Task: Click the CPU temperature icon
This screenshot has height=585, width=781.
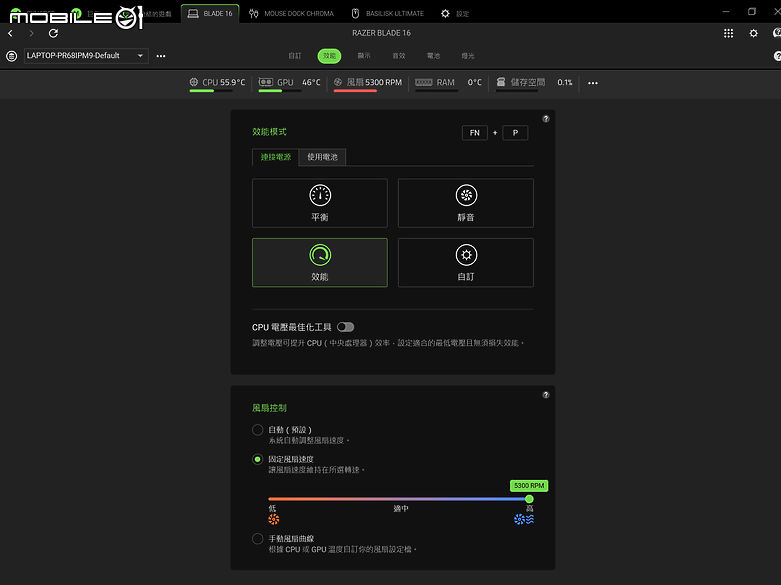Action: [x=194, y=82]
